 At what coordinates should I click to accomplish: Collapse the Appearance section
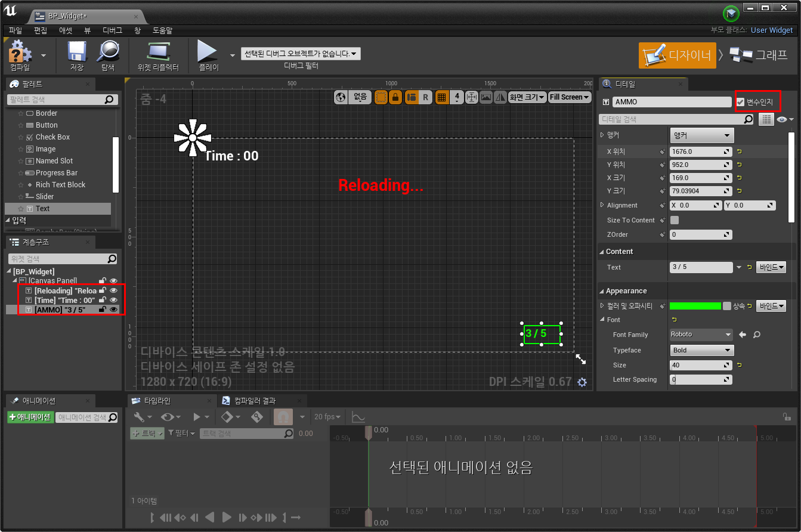(602, 291)
